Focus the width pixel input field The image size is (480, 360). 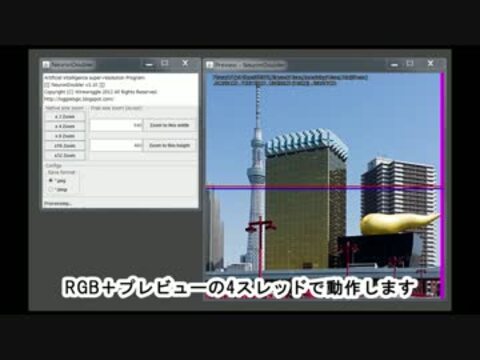(116, 125)
